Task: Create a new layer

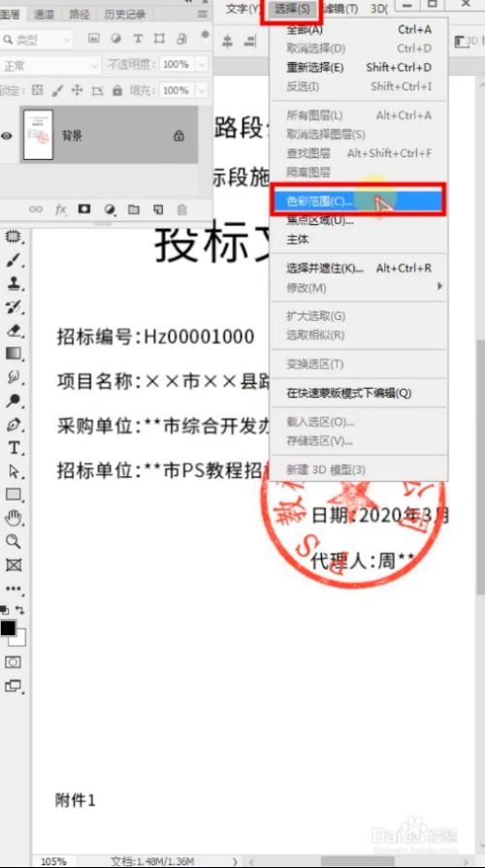Action: (158, 209)
